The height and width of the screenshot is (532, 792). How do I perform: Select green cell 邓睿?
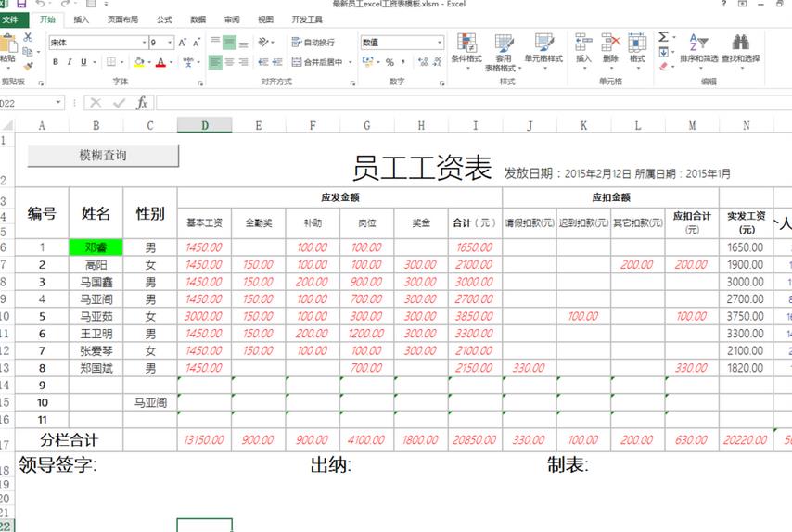tap(96, 247)
